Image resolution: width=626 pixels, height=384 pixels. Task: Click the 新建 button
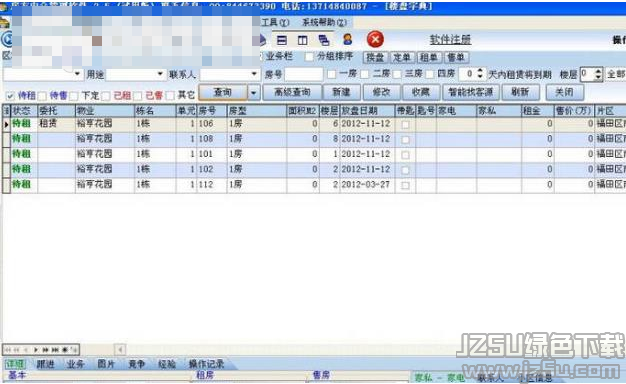click(x=342, y=93)
